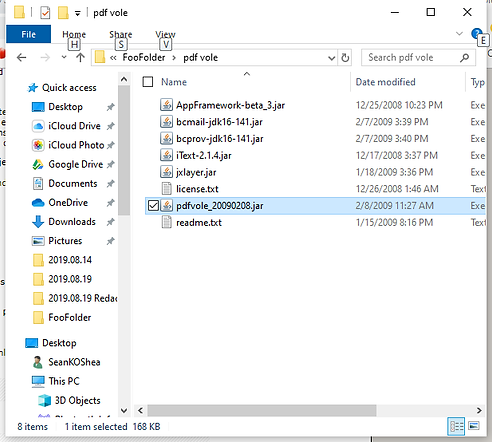
Task: Expand the address bar history dropdown
Action: click(331, 58)
